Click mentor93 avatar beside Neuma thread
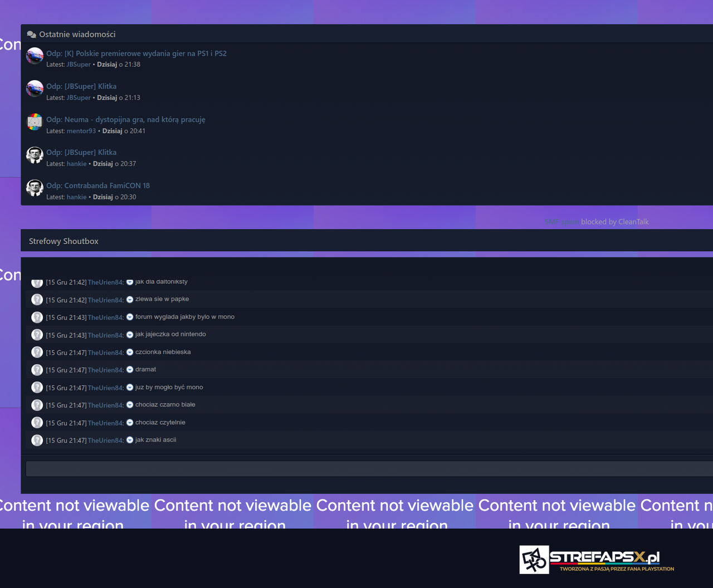 point(35,122)
